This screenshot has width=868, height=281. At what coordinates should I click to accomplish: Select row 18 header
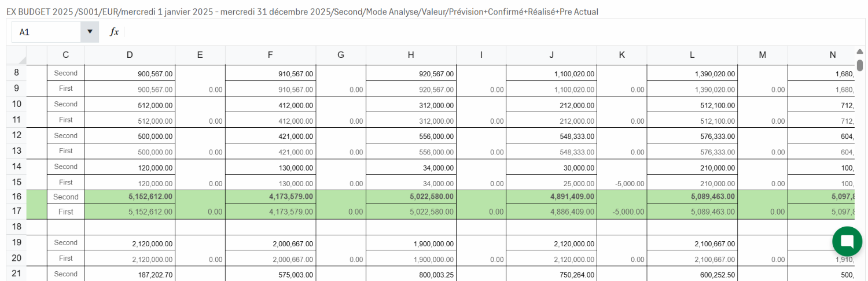coord(16,227)
